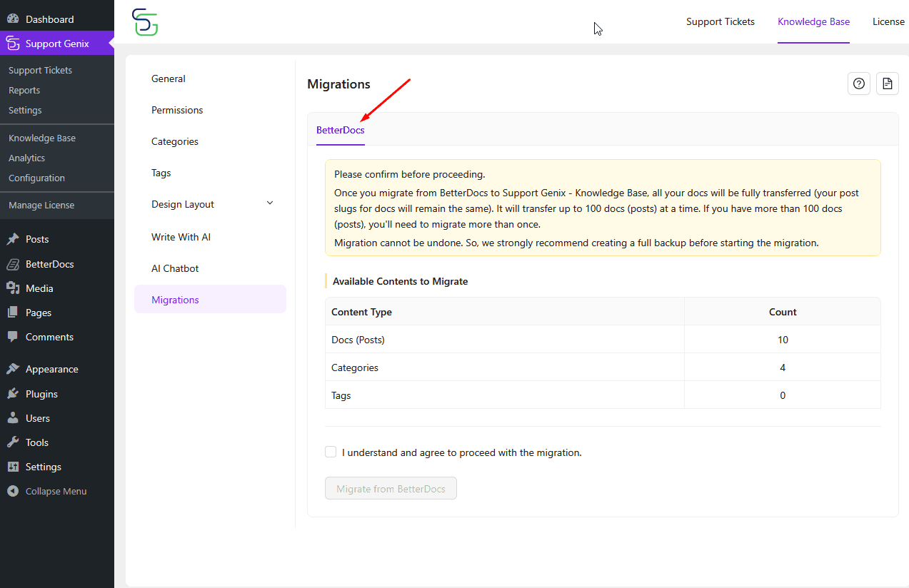Open Reports sidebar submenu link
The height and width of the screenshot is (588, 909).
(x=24, y=90)
